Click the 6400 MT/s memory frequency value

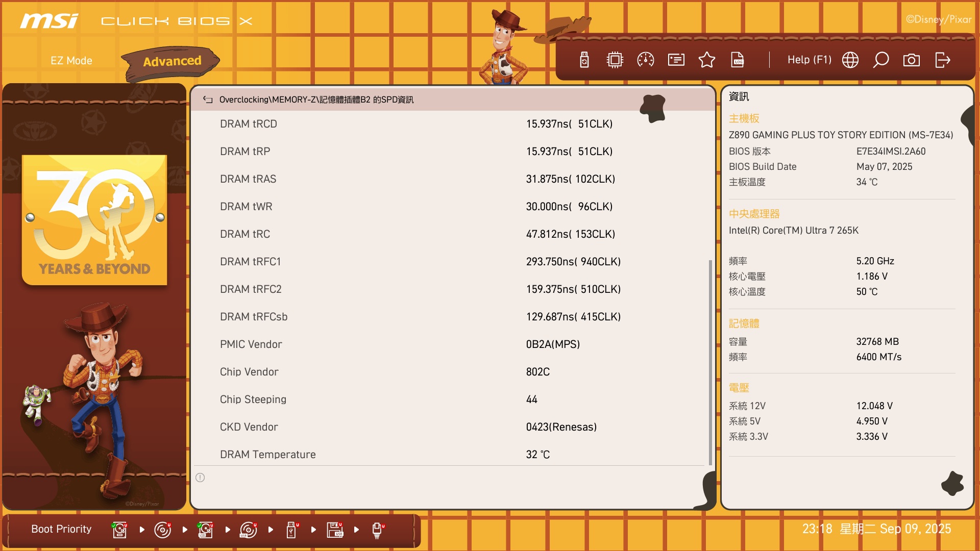[879, 357]
